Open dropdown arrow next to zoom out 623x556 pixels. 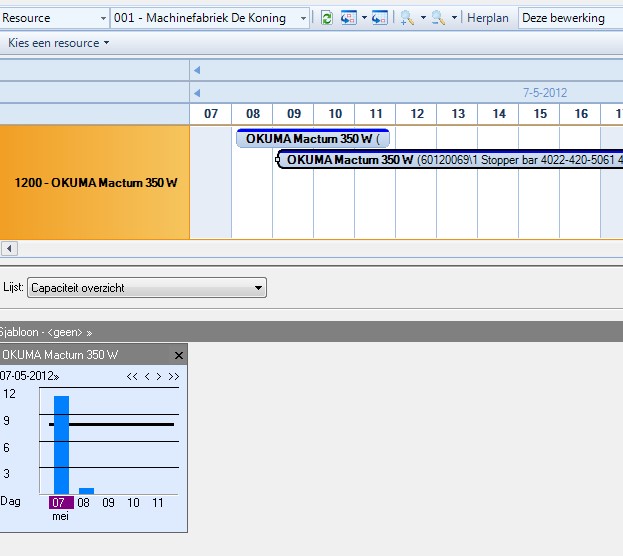[454, 18]
